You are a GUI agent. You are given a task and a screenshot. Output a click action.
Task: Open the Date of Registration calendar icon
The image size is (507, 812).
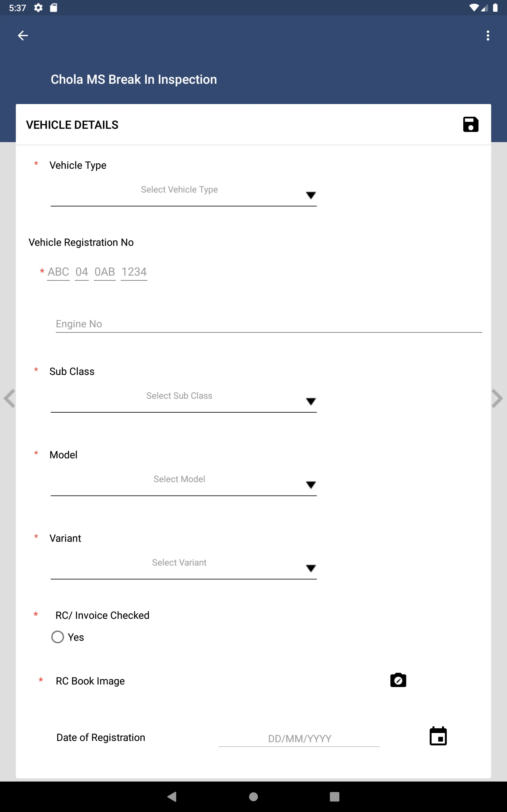[438, 736]
